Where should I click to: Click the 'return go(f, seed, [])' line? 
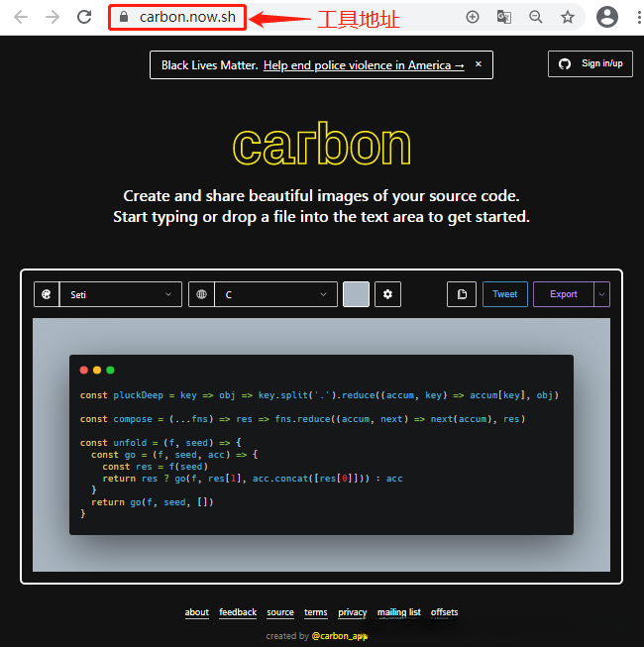pos(153,502)
